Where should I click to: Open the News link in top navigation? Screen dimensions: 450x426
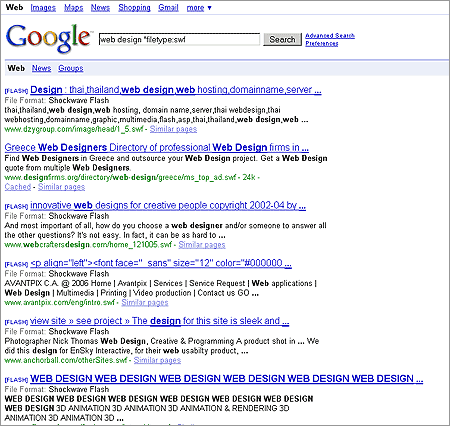coord(100,7)
